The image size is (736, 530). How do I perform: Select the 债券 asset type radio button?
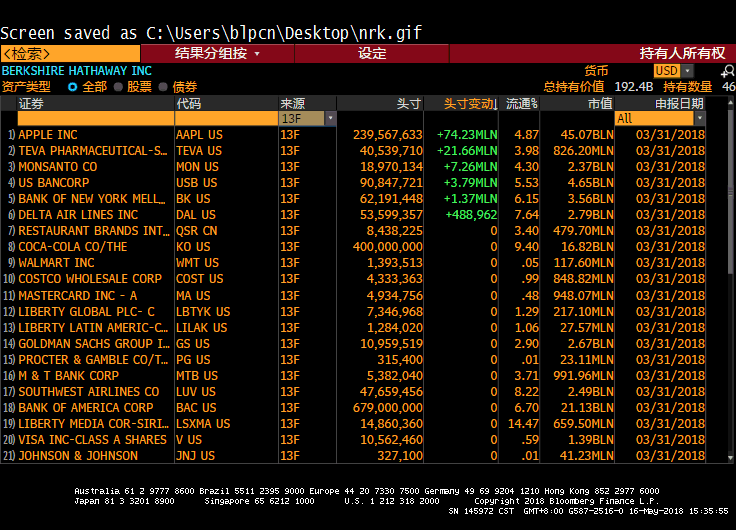tap(163, 87)
